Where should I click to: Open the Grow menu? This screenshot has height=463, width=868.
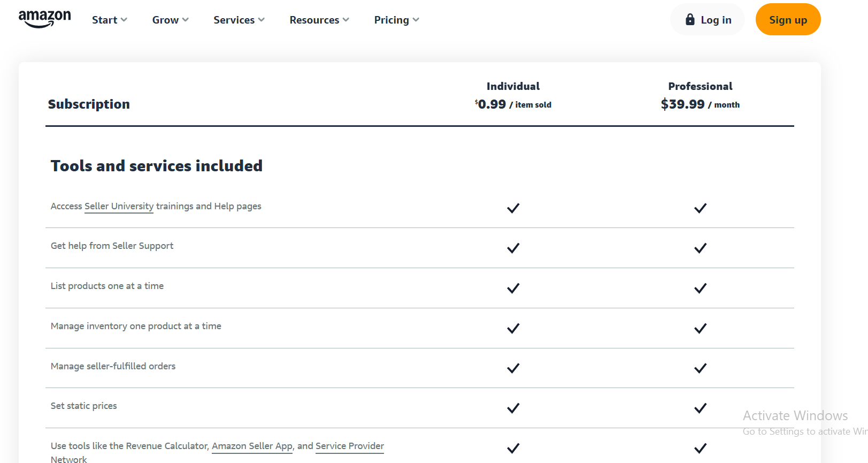point(170,20)
